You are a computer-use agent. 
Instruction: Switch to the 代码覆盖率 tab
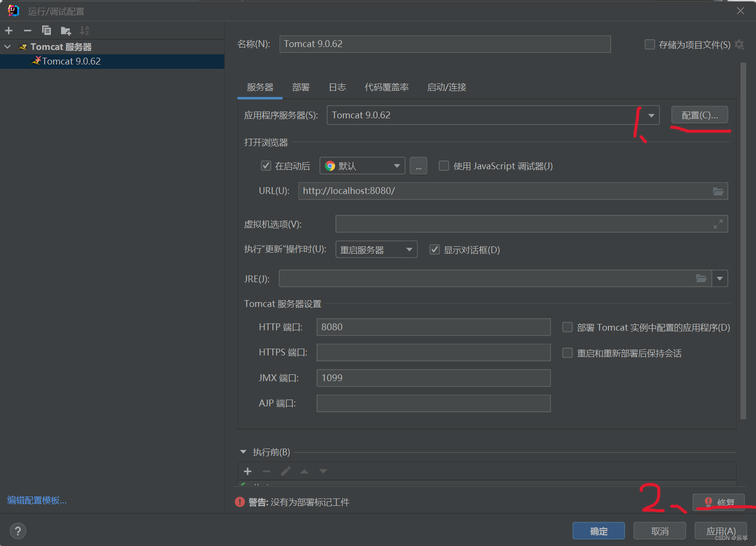point(387,87)
